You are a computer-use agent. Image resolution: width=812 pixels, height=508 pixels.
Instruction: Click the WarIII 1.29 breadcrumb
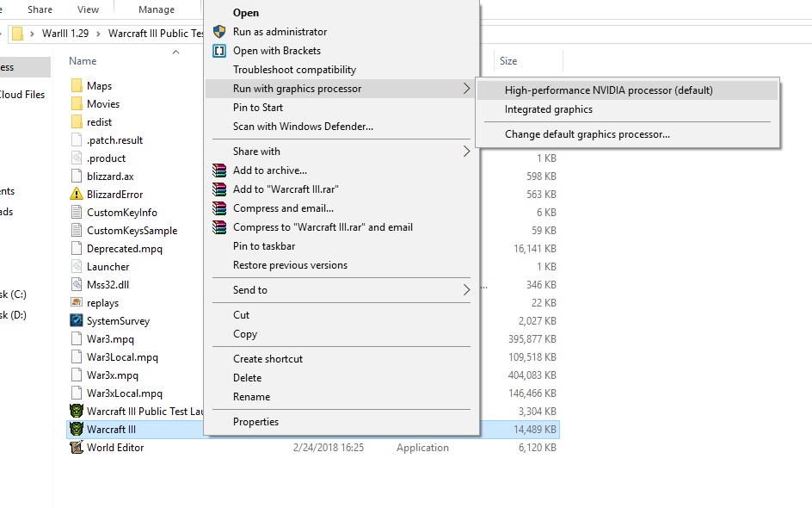tap(65, 34)
